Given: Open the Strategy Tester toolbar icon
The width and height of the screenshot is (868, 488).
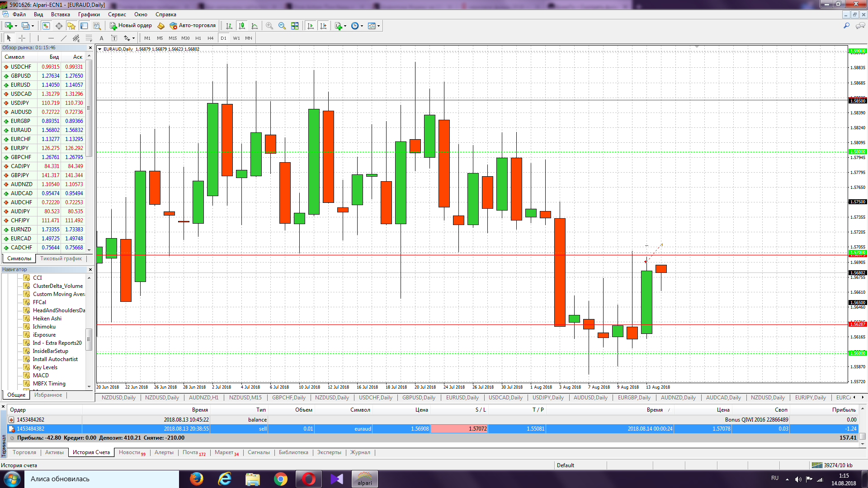Looking at the screenshot, I should (x=97, y=26).
